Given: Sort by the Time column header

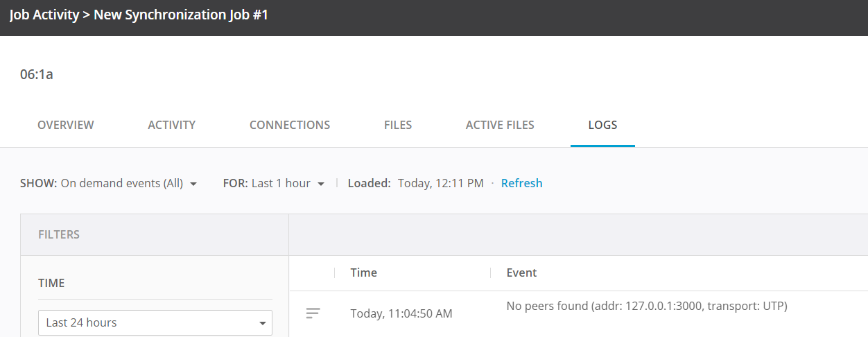Looking at the screenshot, I should [x=364, y=273].
